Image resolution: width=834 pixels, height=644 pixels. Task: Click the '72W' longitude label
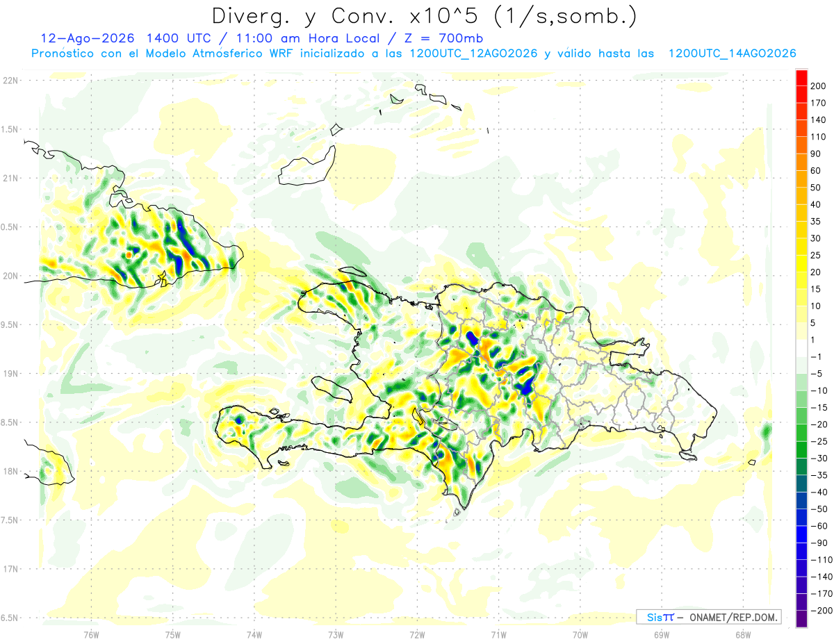click(417, 635)
